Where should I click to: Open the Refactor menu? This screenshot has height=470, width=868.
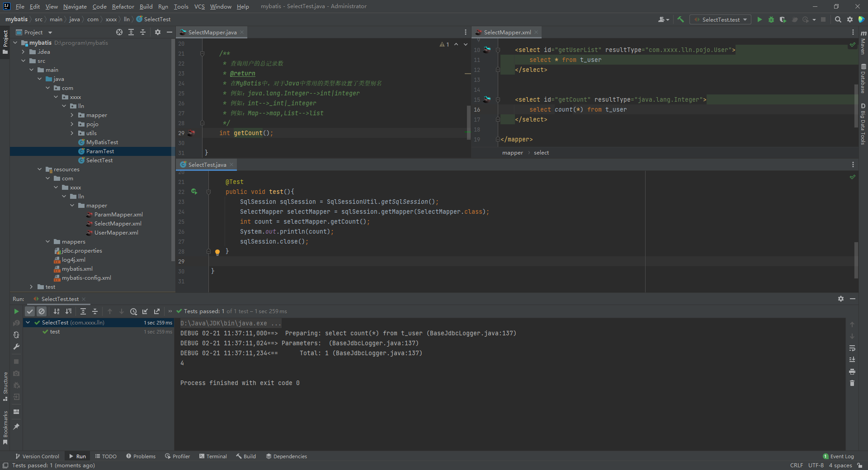pos(123,6)
